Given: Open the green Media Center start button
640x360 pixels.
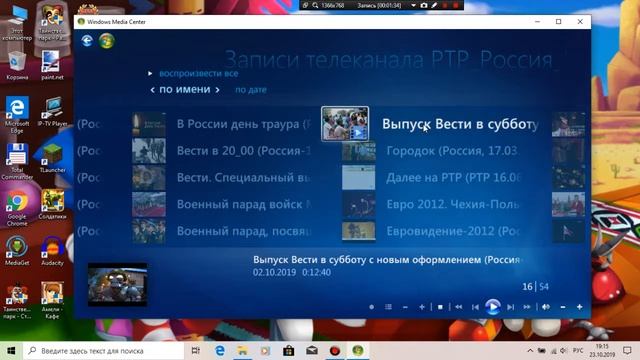Looking at the screenshot, I should point(107,41).
